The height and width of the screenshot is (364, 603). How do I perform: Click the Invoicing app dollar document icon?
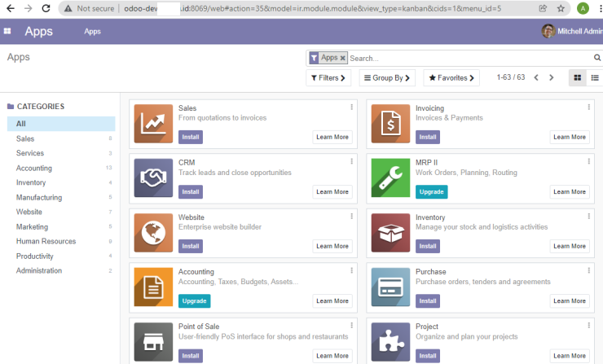point(390,124)
